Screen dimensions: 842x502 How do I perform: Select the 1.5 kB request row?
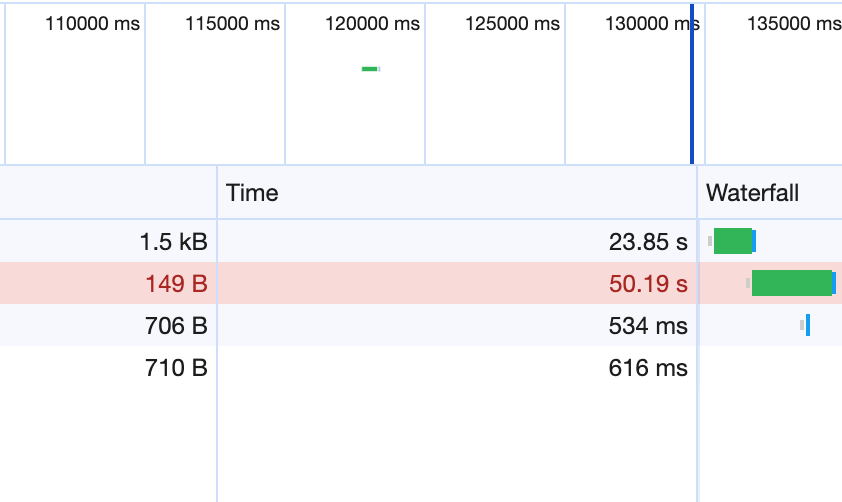[x=173, y=241]
